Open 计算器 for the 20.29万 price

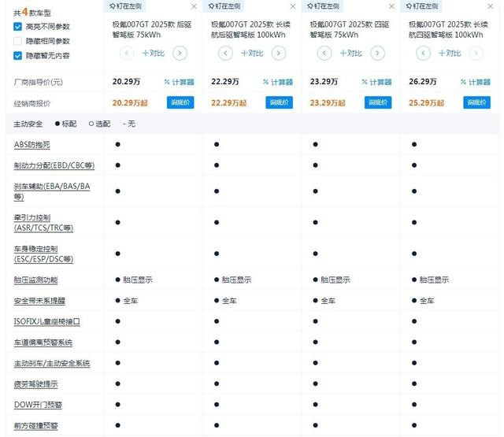pyautogui.click(x=179, y=82)
